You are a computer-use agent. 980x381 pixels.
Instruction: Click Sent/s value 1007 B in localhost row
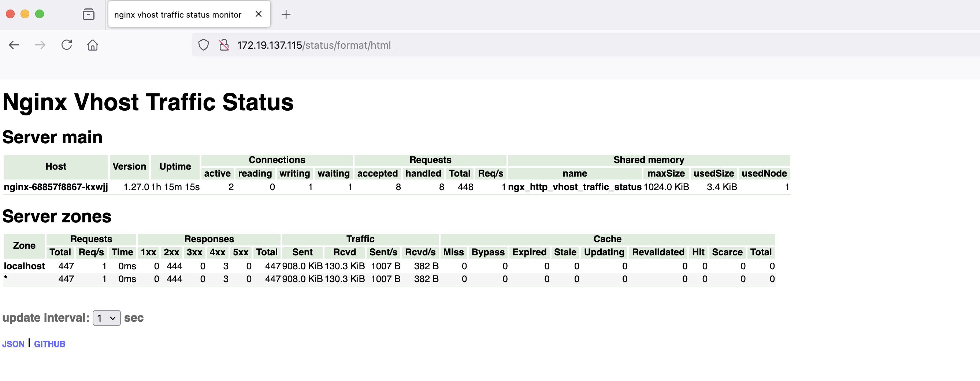[x=385, y=266]
